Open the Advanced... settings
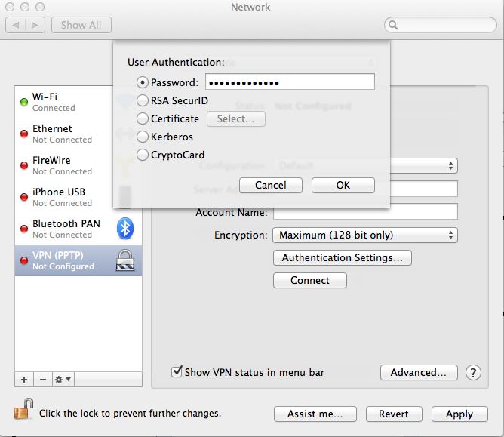 419,372
